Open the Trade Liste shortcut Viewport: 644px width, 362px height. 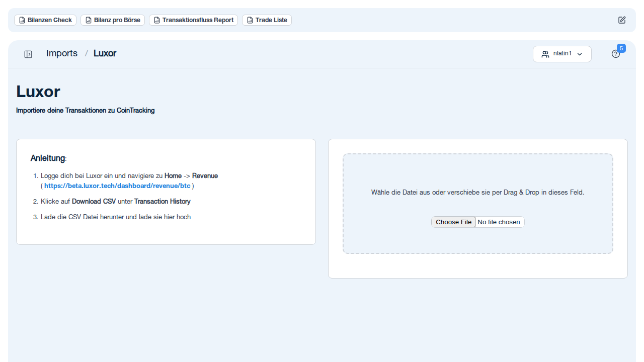click(x=267, y=20)
